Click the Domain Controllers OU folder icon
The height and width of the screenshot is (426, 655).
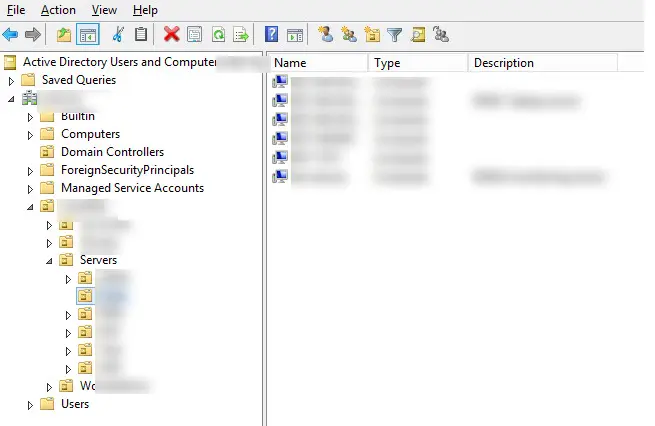(x=47, y=152)
